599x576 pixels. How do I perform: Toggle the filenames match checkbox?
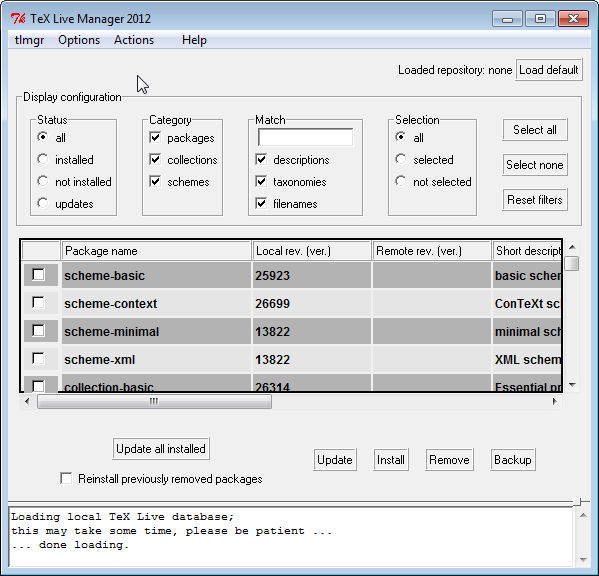tap(261, 204)
